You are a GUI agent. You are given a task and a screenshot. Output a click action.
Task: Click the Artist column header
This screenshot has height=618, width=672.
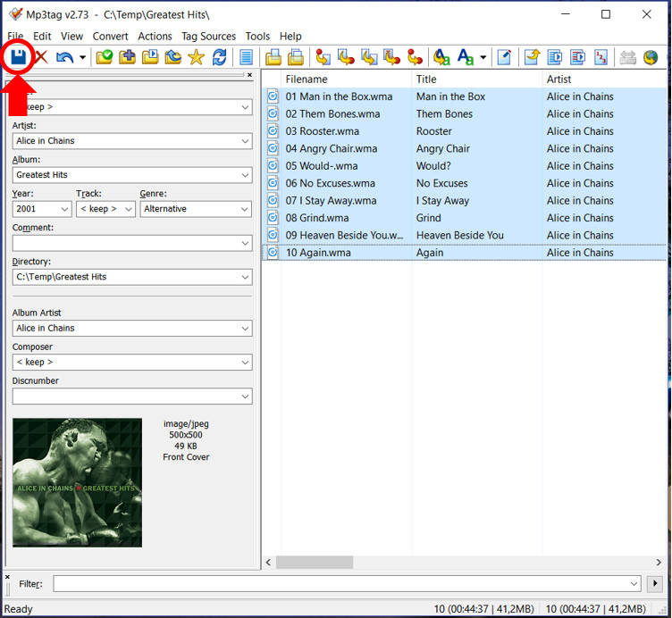click(604, 79)
